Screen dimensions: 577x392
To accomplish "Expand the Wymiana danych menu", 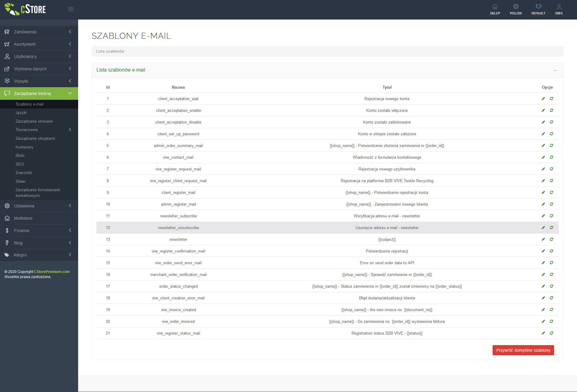I will (x=39, y=69).
